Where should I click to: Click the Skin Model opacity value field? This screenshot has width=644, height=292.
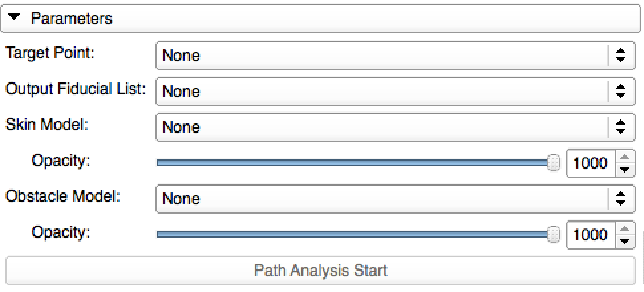coord(590,163)
